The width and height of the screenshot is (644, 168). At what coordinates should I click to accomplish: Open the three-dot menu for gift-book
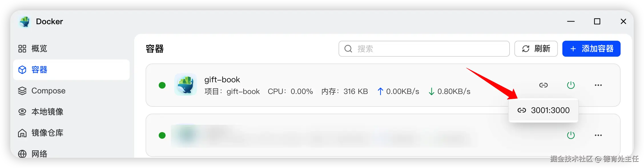598,85
